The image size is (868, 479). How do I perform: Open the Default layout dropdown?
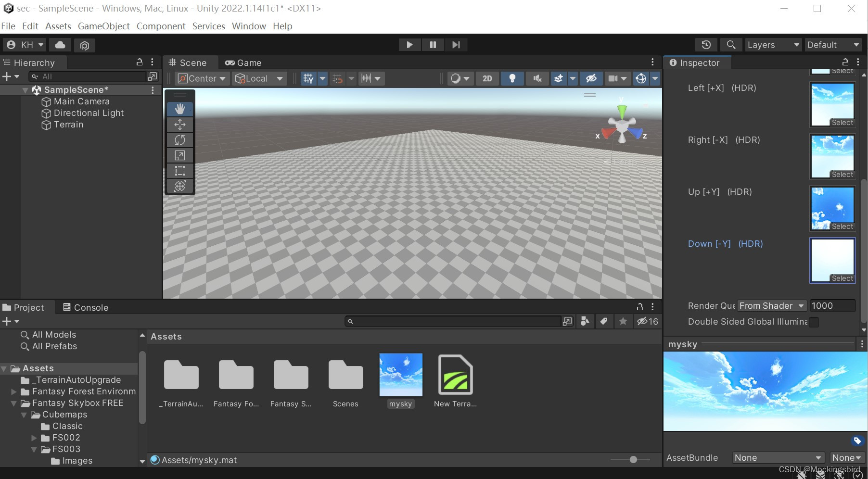[833, 45]
